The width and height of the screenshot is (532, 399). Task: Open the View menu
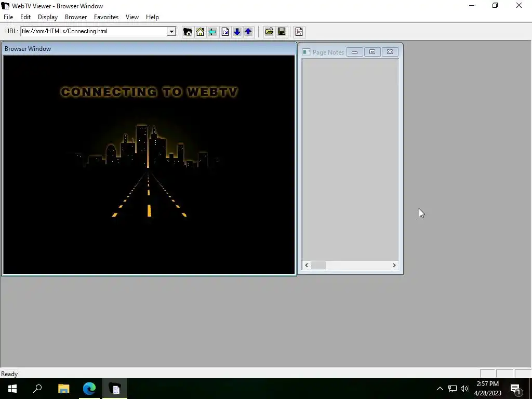click(x=132, y=17)
